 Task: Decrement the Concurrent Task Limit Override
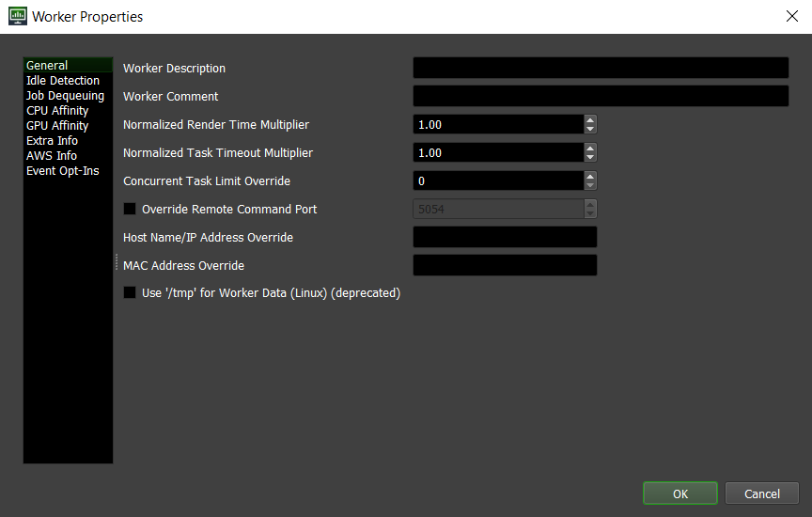coord(590,185)
